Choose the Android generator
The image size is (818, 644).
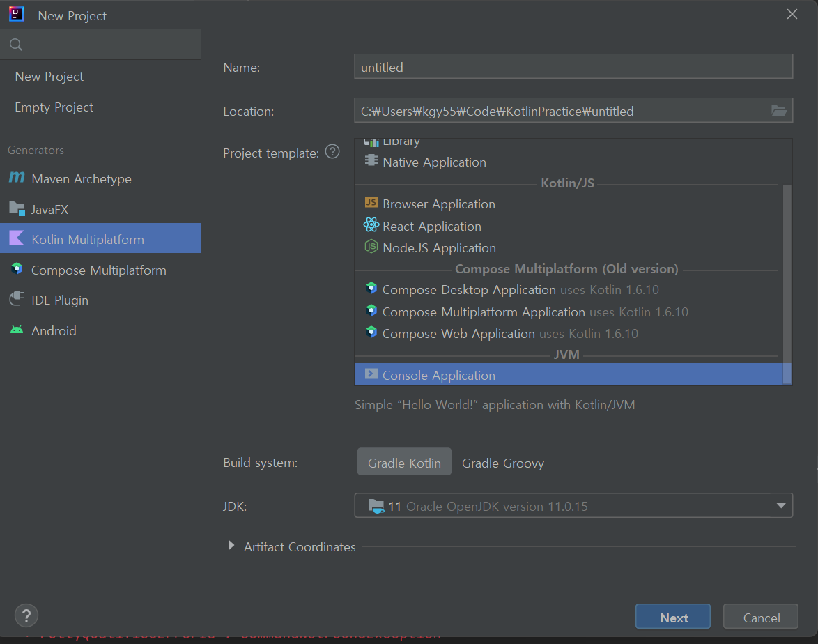point(100,330)
